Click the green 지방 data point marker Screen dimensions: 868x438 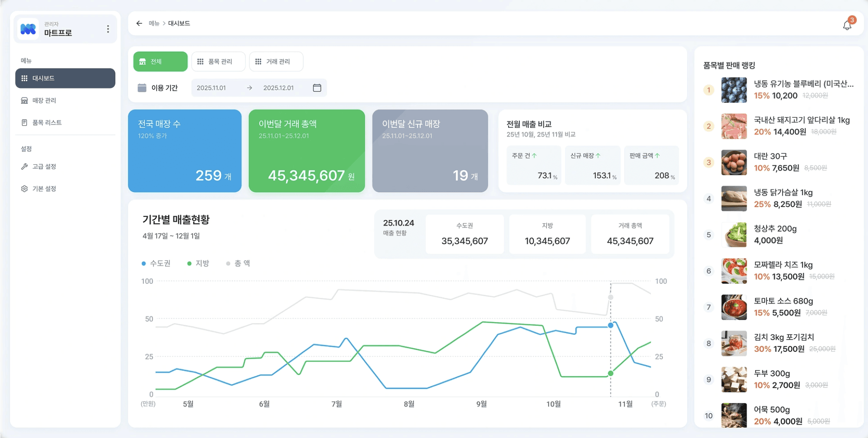610,373
